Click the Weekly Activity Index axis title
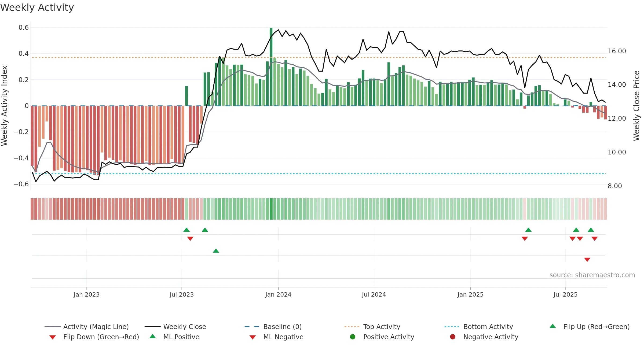The width and height of the screenshot is (644, 362). tap(4, 106)
